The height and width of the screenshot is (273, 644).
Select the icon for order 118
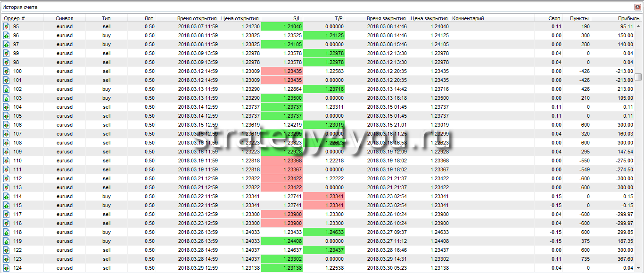[x=7, y=232]
